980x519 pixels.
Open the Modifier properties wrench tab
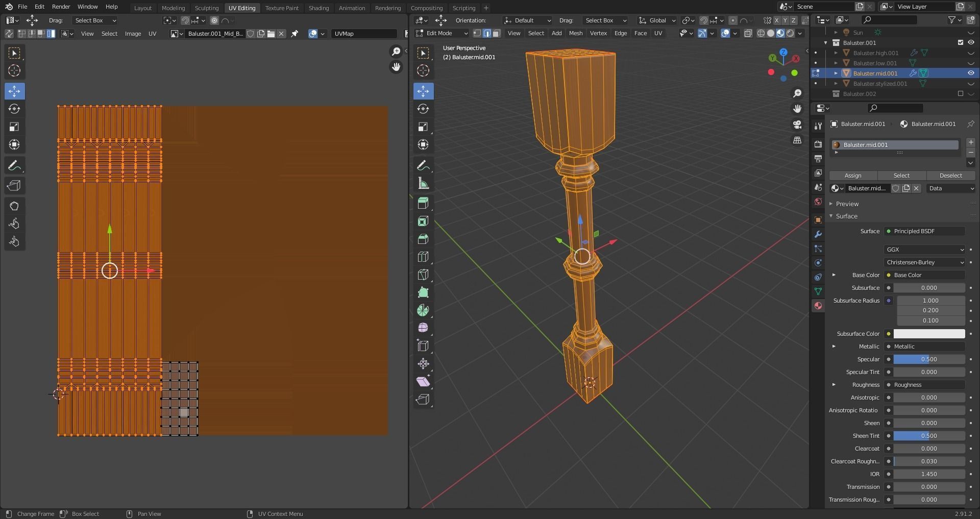point(818,234)
